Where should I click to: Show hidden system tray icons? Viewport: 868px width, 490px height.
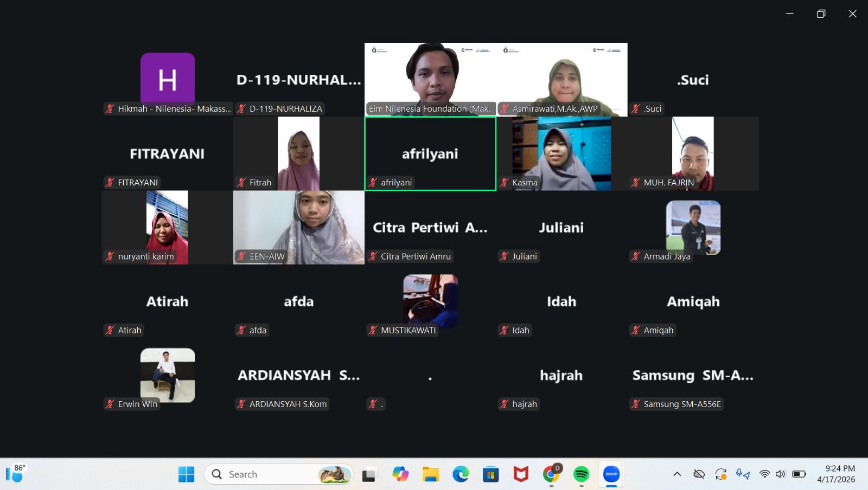point(677,474)
